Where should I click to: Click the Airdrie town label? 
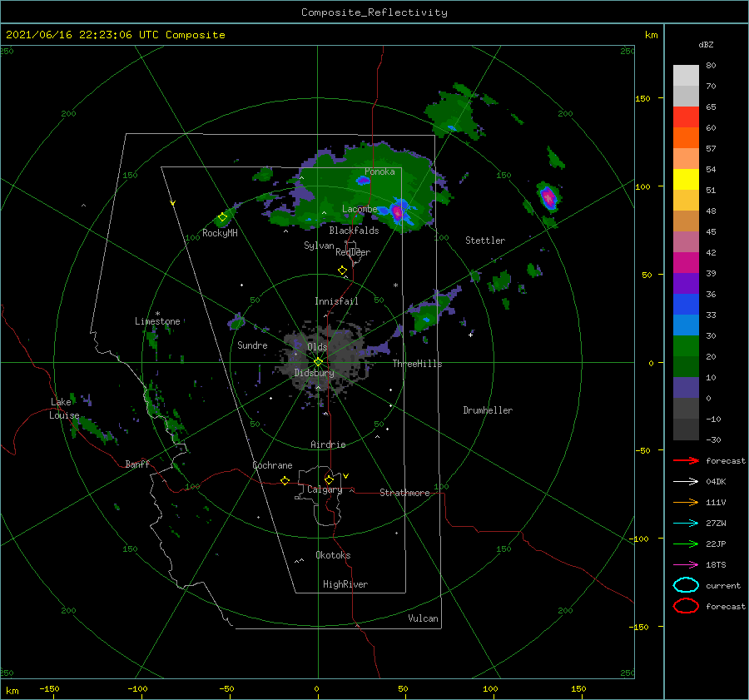click(x=328, y=444)
